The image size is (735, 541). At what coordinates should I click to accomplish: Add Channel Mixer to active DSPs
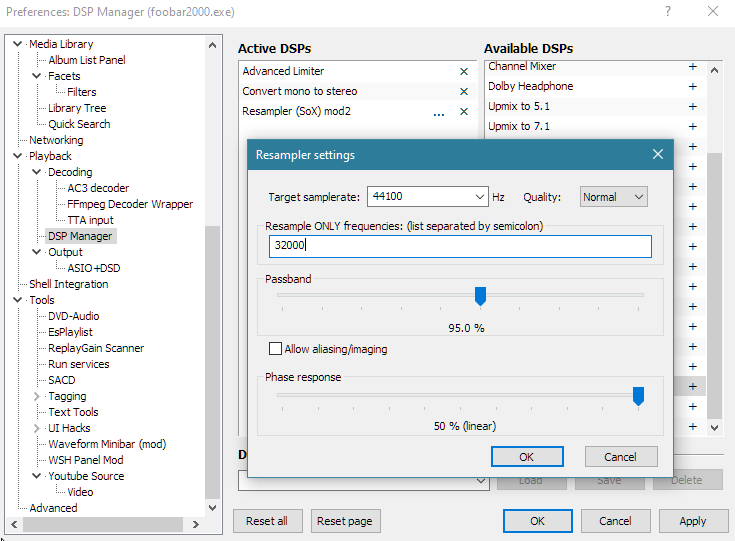pos(692,66)
